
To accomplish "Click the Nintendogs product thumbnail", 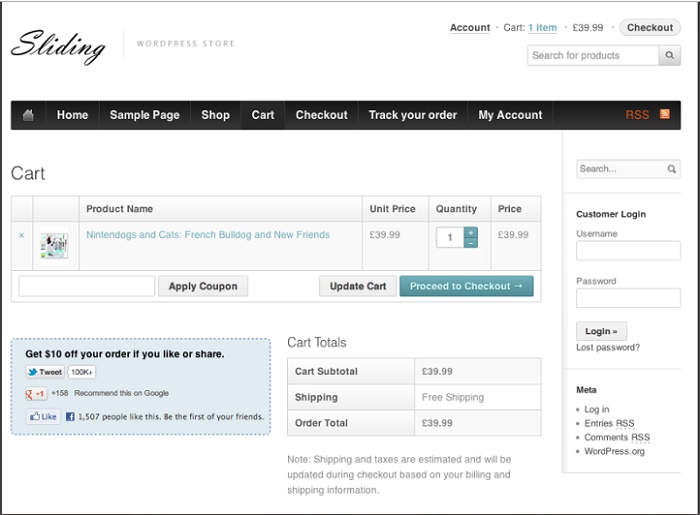I will 54,246.
